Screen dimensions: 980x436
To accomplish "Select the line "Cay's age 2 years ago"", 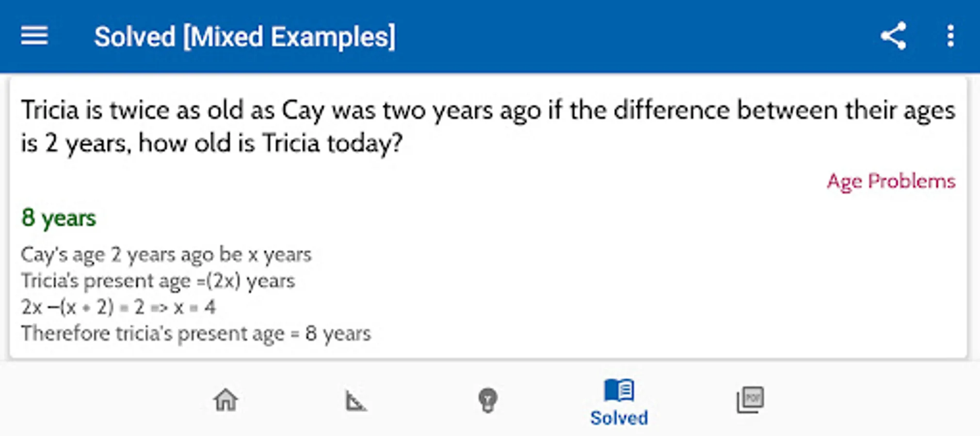I will click(166, 254).
